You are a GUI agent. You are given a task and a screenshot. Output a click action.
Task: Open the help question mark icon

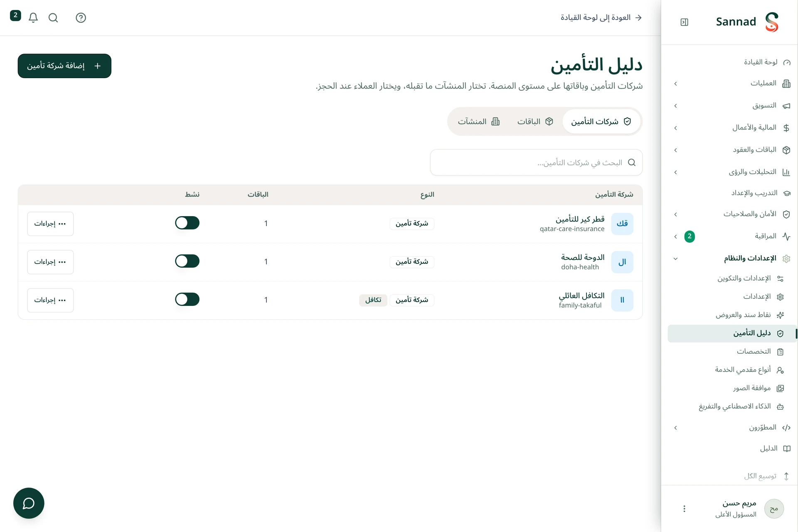(81, 17)
